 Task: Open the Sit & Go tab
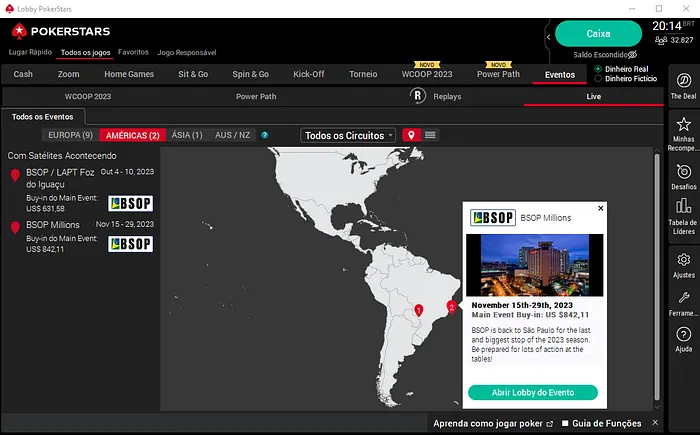(x=193, y=74)
